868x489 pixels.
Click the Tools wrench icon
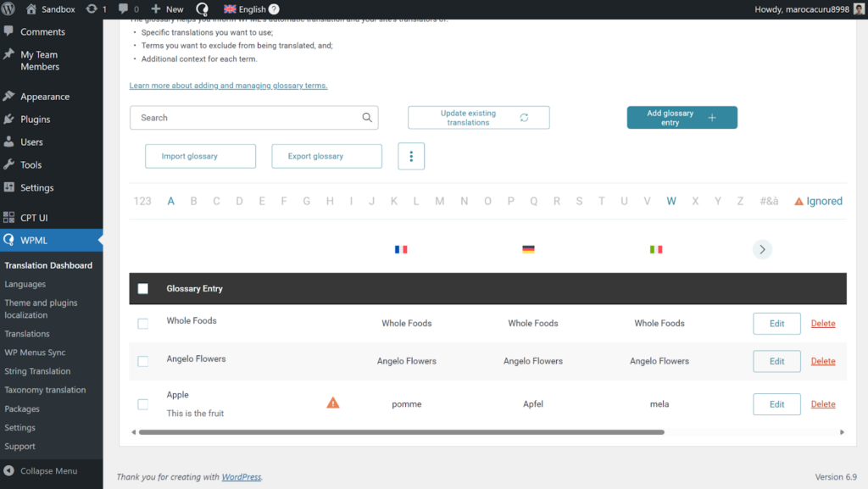[x=8, y=164]
